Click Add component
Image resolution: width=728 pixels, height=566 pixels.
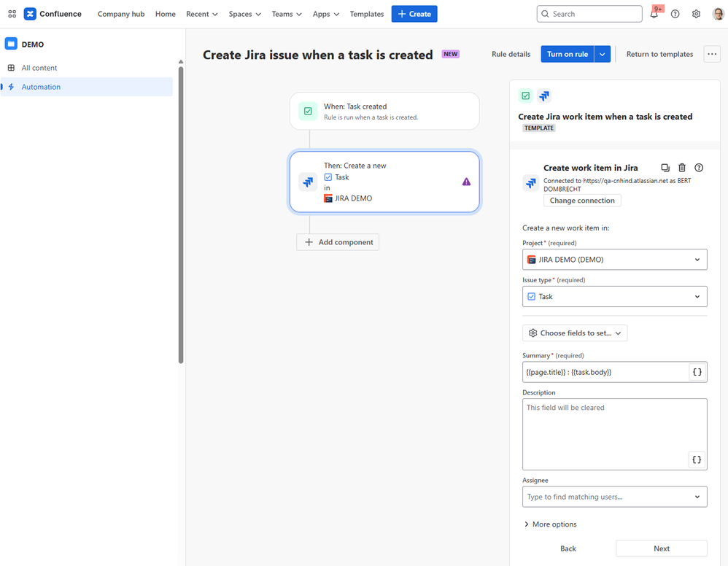coord(338,242)
